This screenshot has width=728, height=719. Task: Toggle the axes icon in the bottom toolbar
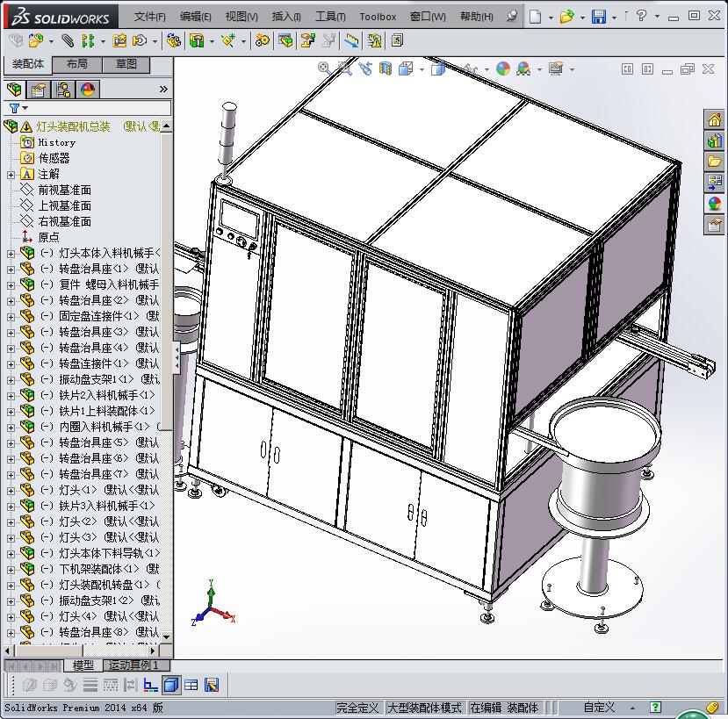150,685
